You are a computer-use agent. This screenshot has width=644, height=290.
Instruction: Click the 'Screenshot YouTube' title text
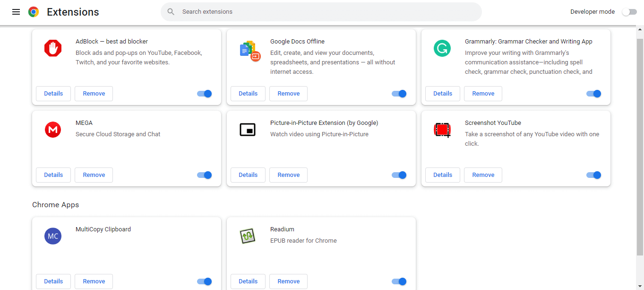pos(493,123)
